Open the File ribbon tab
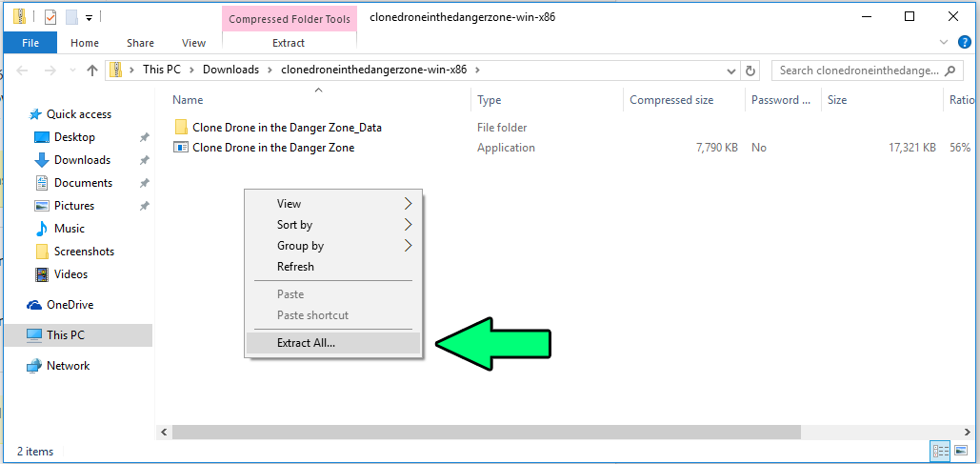The image size is (980, 464). [x=30, y=43]
